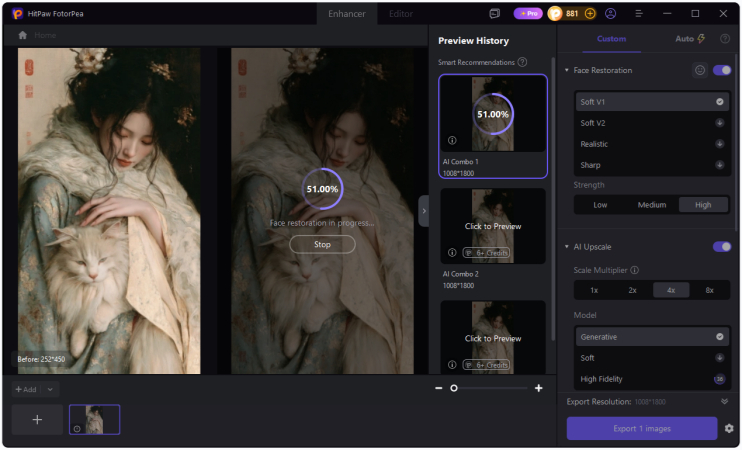Image resolution: width=742 pixels, height=450 pixels.
Task: Click High Fidelity model download progress icon
Action: coord(719,379)
